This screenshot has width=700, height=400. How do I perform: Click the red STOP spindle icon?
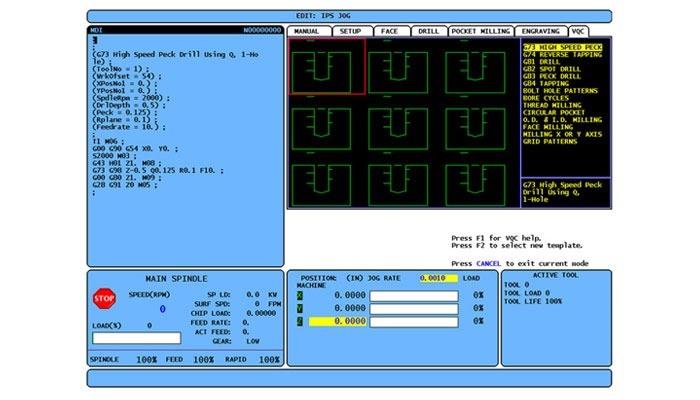(104, 298)
